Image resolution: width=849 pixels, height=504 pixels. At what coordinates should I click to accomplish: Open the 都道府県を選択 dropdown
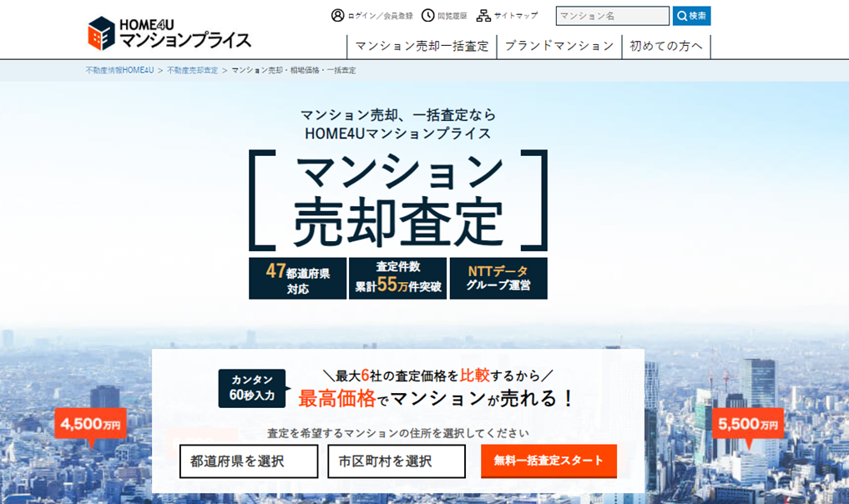point(249,461)
